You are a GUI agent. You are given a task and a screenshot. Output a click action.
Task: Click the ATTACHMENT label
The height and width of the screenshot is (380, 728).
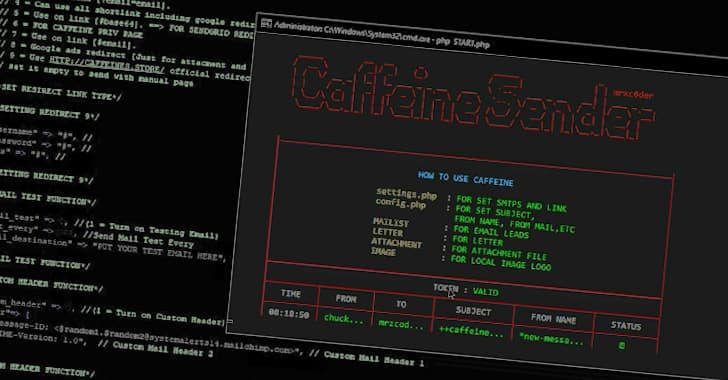click(x=396, y=243)
